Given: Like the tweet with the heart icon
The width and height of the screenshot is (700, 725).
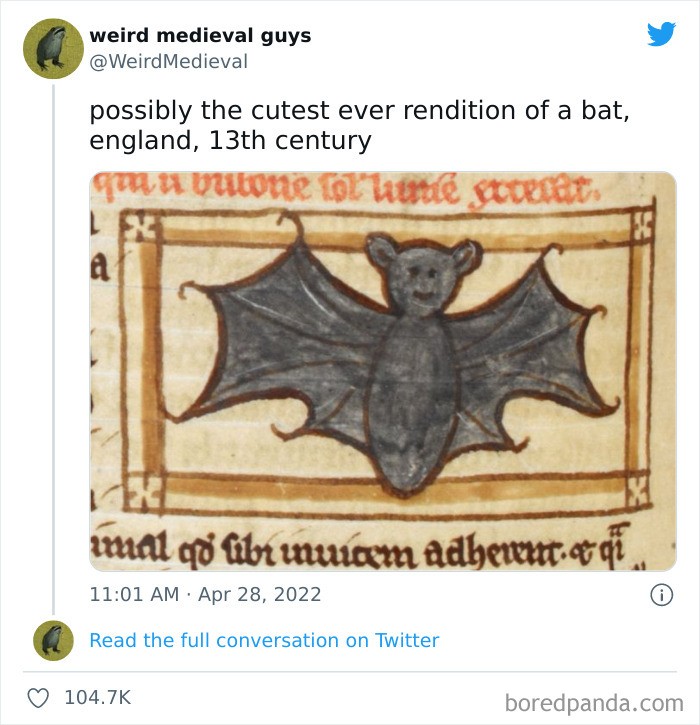Looking at the screenshot, I should point(37,696).
